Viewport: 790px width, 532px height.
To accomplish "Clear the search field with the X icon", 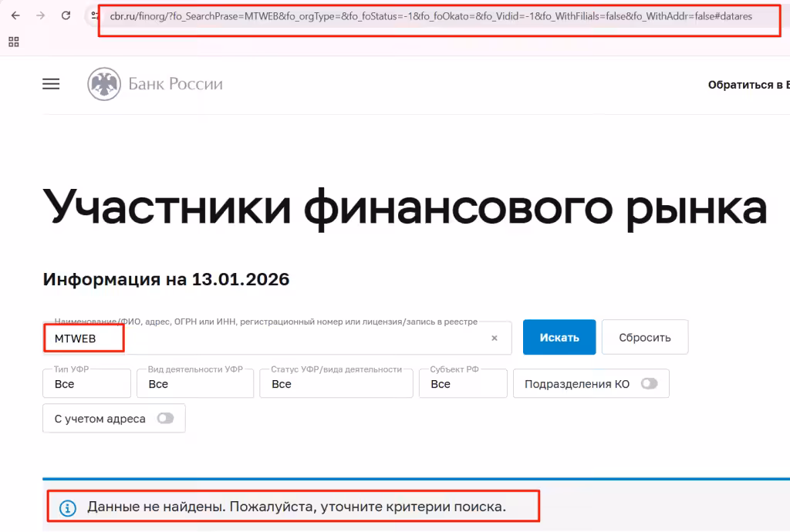I will click(495, 338).
